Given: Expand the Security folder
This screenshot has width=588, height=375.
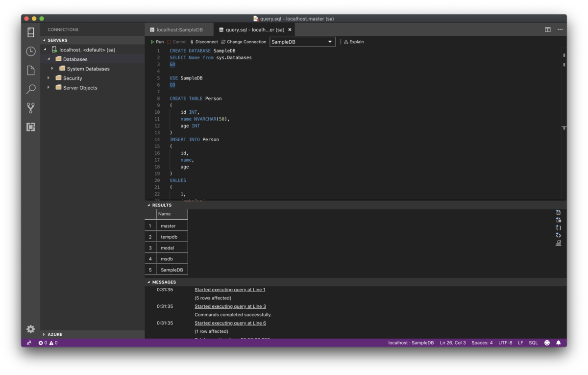Looking at the screenshot, I should pos(49,78).
